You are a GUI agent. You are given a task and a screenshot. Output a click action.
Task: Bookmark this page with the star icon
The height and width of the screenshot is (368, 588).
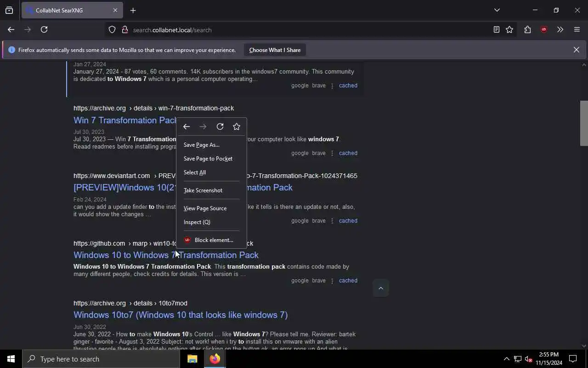(x=509, y=29)
